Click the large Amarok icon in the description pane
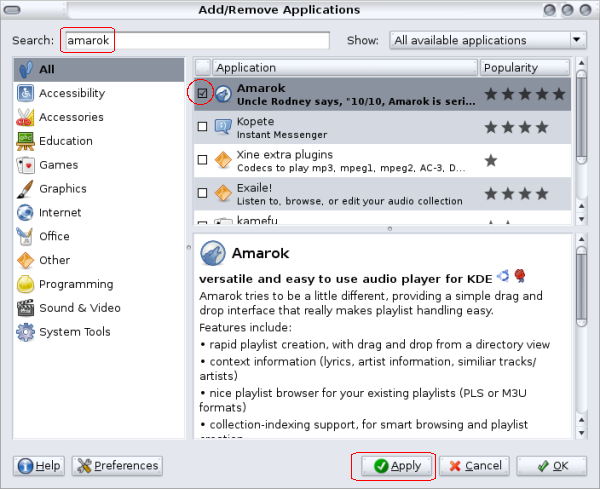 (x=213, y=253)
